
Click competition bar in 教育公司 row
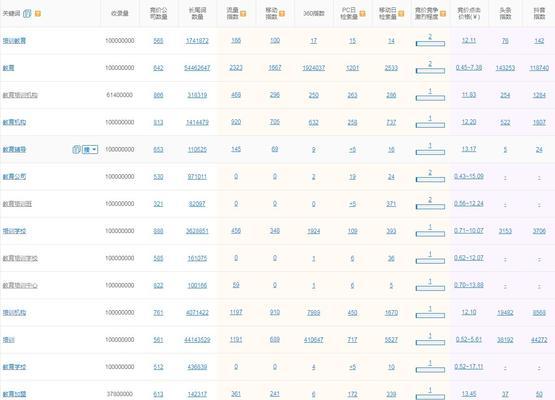(x=430, y=179)
